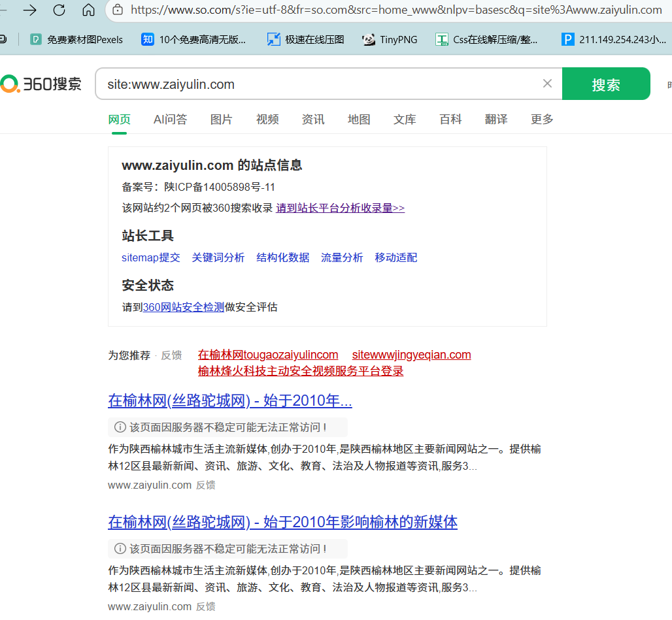
Task: Open the Zhihu 知 bookmark icon
Action: coord(148,40)
